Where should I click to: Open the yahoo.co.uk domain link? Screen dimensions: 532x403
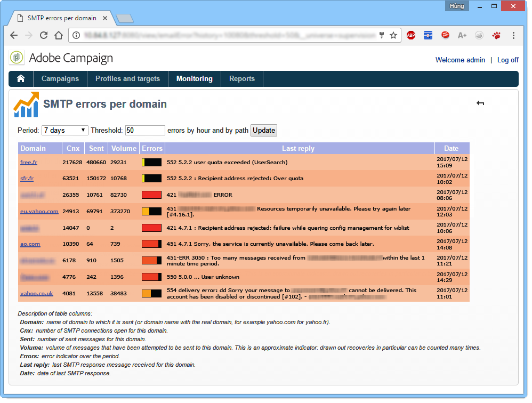point(37,293)
